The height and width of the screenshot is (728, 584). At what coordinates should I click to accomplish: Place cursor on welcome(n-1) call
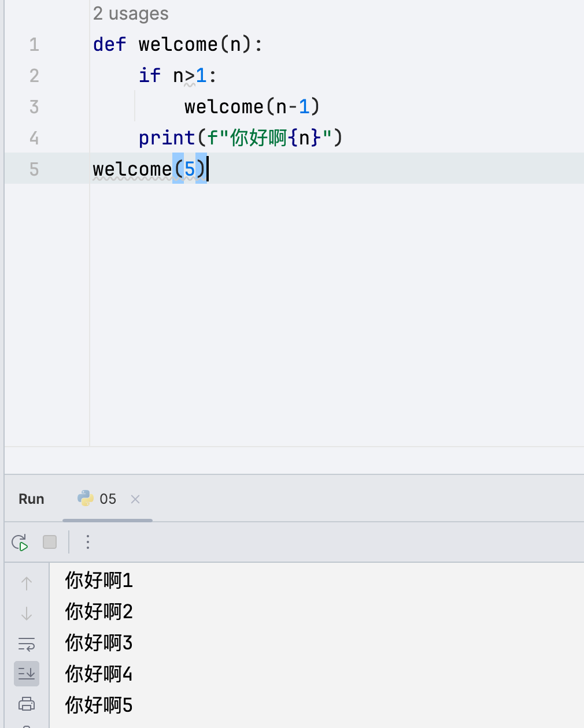click(x=252, y=107)
